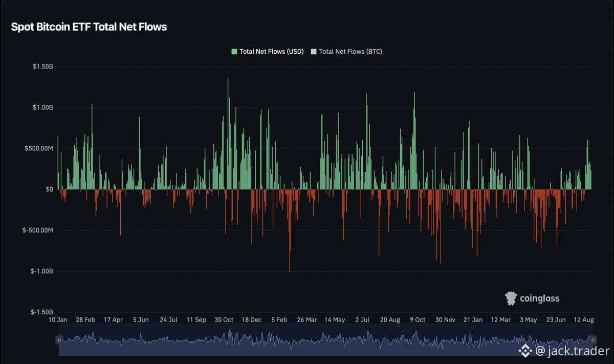Click the $-500.00M axis label

(38, 231)
